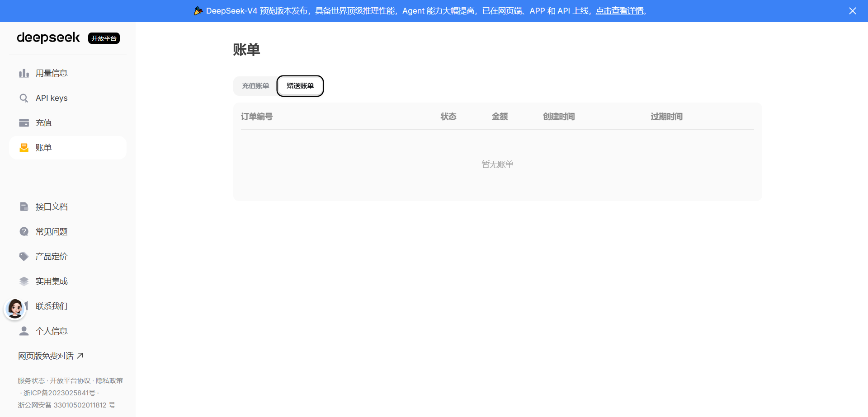
Task: Switch to the 充值账单 tab
Action: [255, 86]
